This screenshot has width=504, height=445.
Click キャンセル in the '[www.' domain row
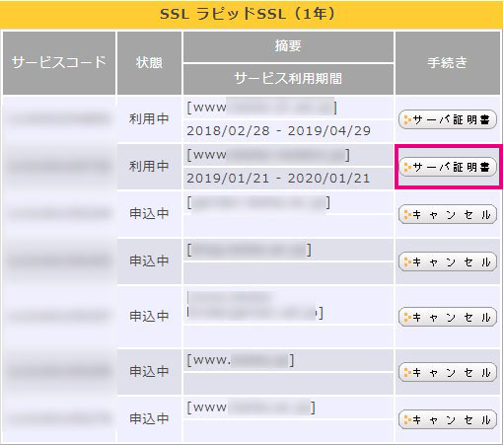(x=448, y=372)
